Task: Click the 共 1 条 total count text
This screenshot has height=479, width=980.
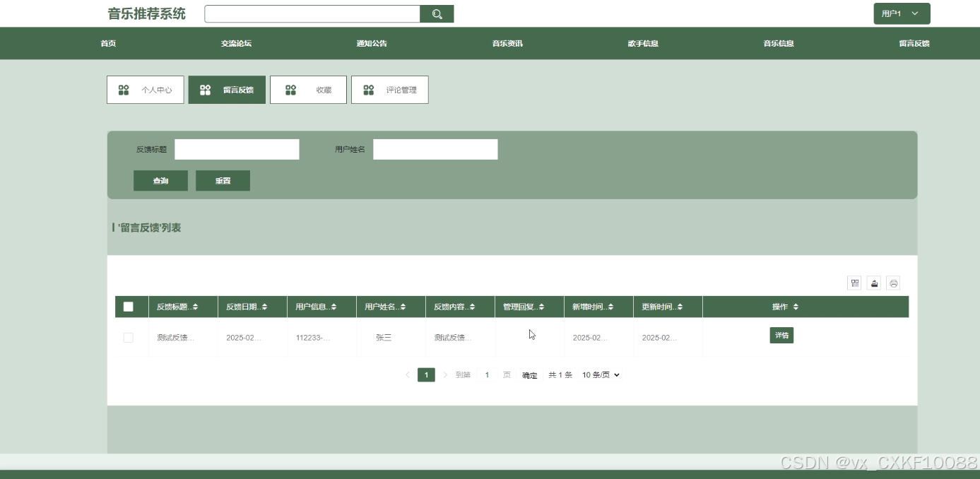Action: [x=560, y=375]
